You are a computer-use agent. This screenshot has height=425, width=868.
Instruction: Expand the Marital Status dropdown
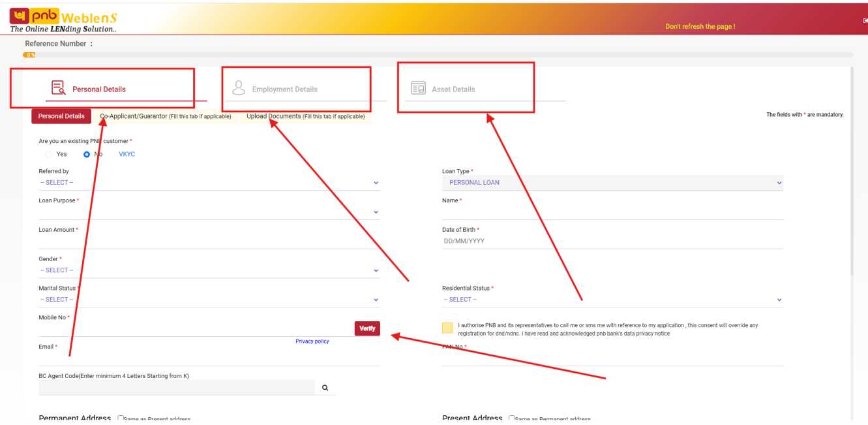pos(209,300)
